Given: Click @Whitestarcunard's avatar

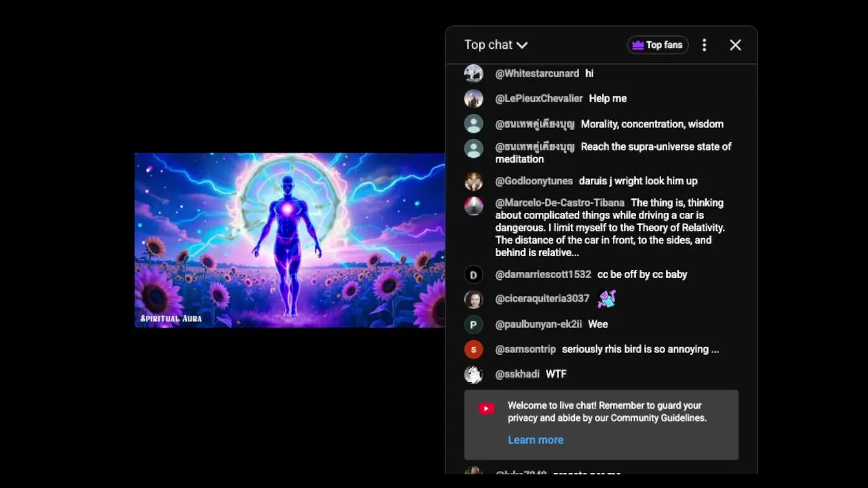Looking at the screenshot, I should pyautogui.click(x=473, y=73).
